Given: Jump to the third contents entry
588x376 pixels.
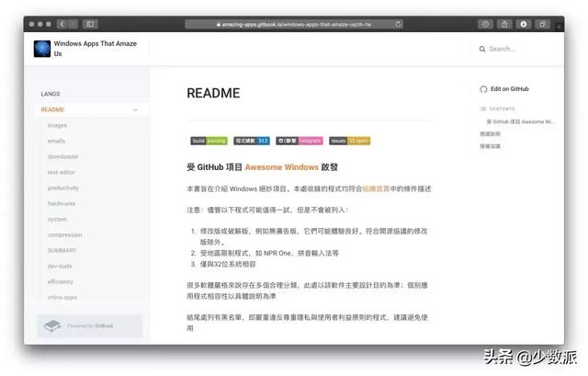Looking at the screenshot, I should pyautogui.click(x=490, y=146).
